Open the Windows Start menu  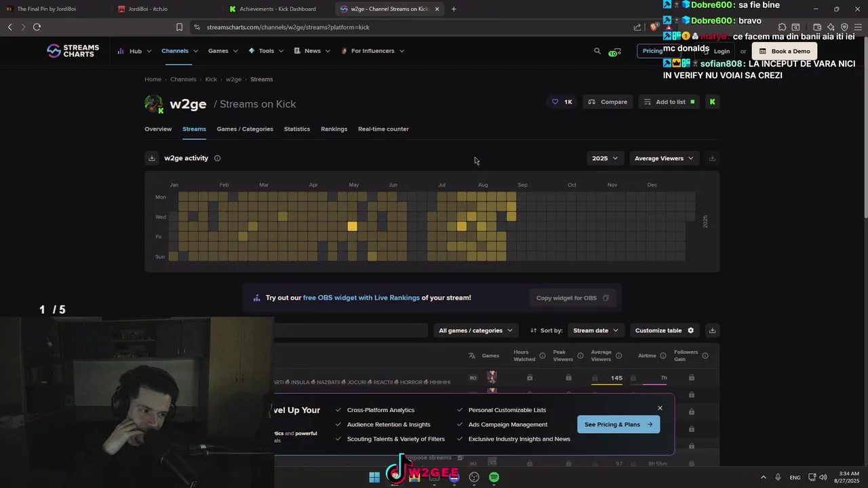coord(374,477)
